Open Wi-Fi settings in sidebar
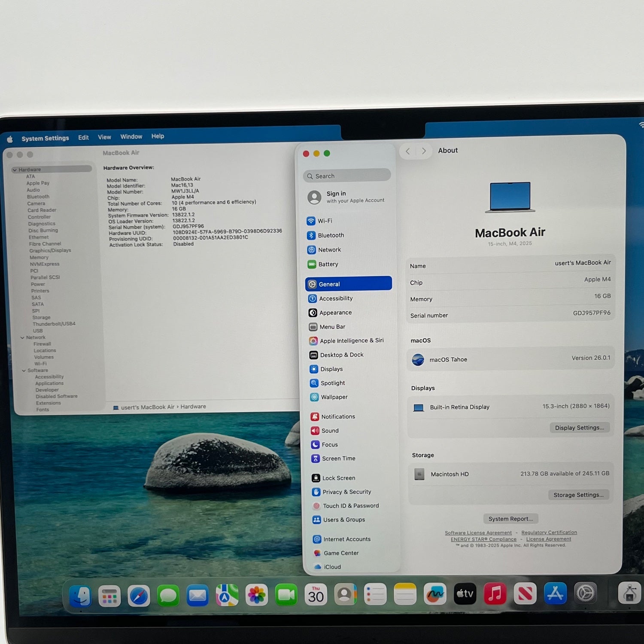The width and height of the screenshot is (644, 644). [325, 221]
